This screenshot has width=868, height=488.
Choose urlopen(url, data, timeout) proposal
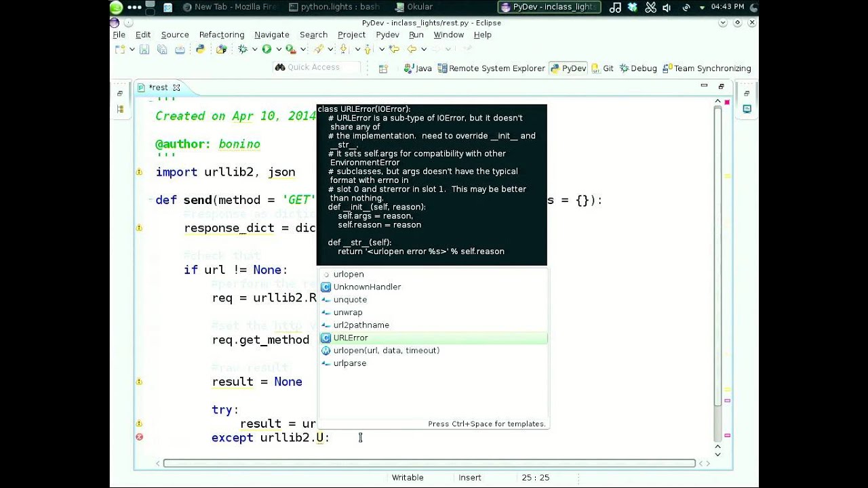433,350
